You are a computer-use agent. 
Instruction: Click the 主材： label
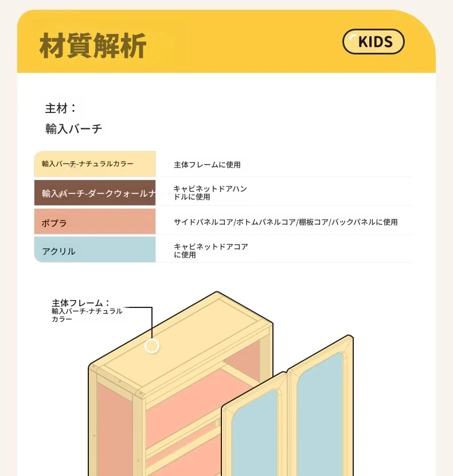coord(61,108)
